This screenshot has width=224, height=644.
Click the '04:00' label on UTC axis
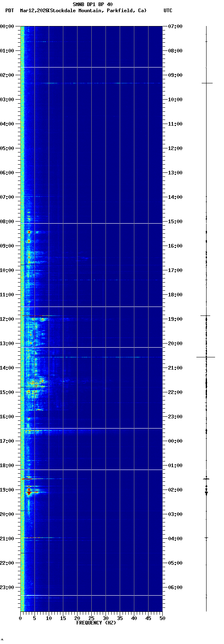pos(175,539)
